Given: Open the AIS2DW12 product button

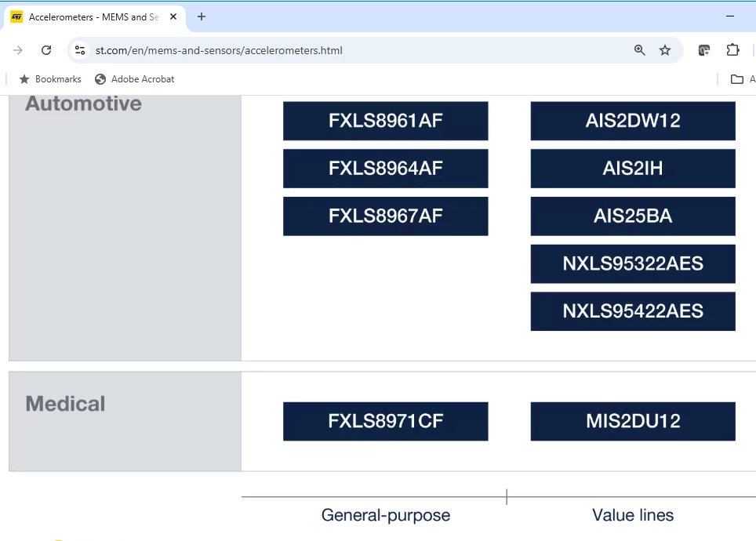Looking at the screenshot, I should tap(633, 121).
